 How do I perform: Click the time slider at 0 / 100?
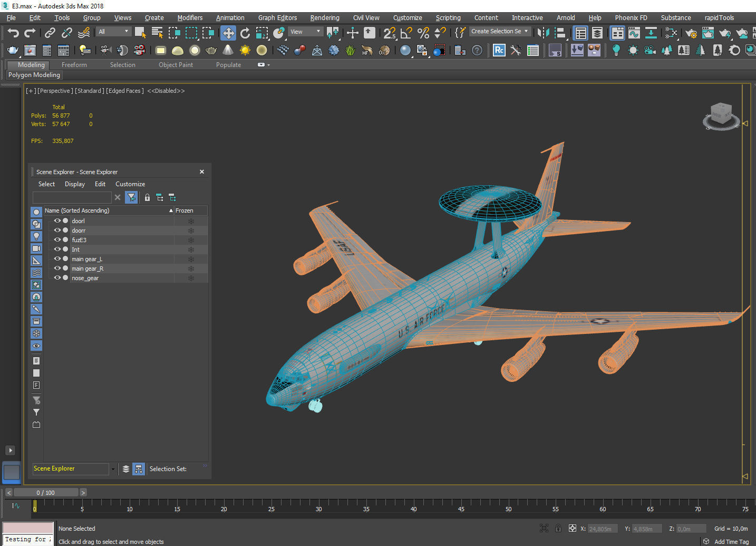pos(46,493)
